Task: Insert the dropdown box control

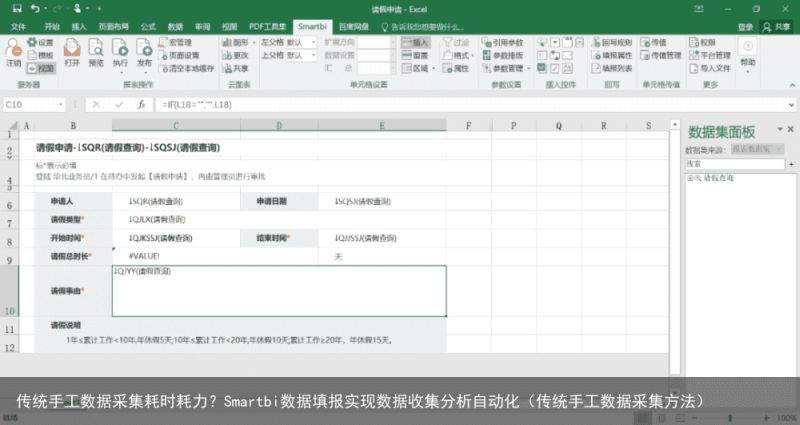Action: [x=555, y=42]
